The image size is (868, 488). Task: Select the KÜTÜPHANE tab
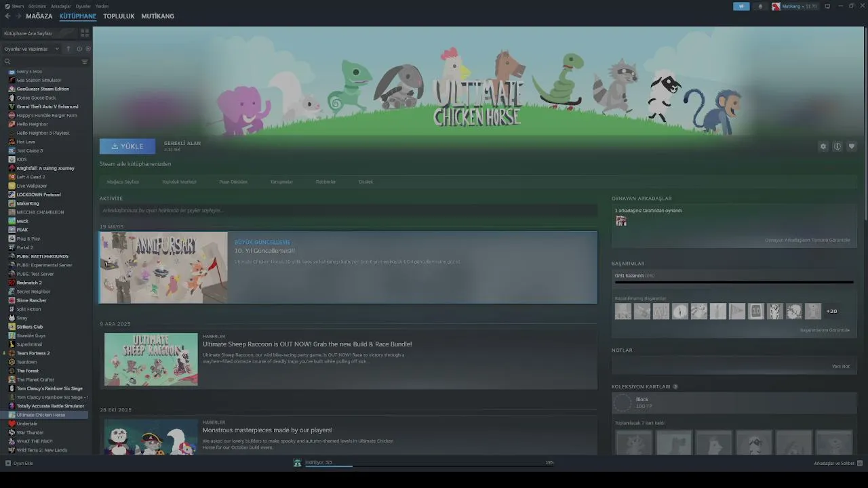[78, 16]
